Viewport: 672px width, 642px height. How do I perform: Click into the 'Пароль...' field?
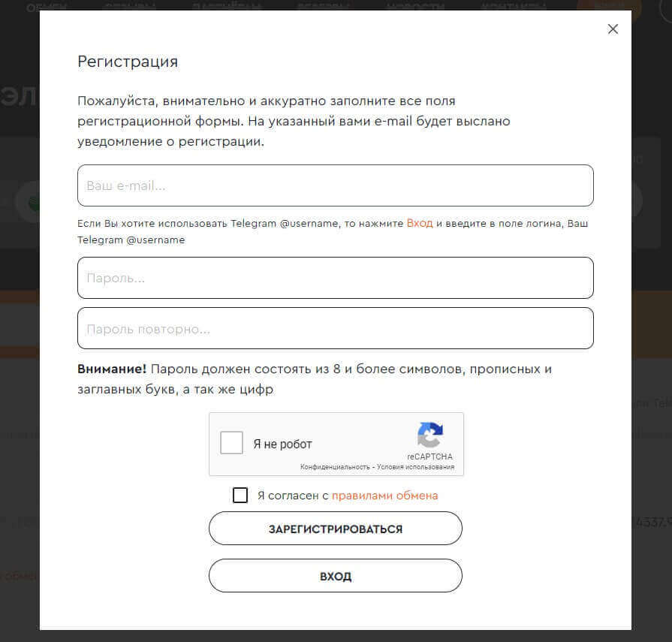pos(335,278)
